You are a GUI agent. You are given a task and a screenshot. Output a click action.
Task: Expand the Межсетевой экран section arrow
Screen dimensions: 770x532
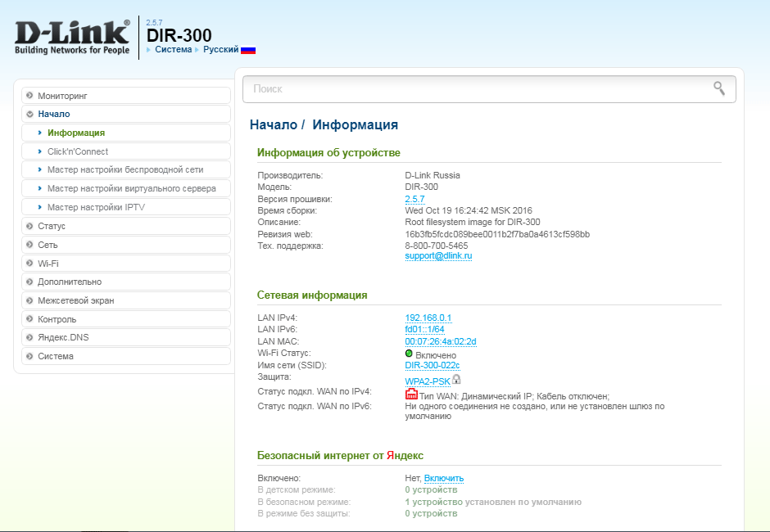(x=30, y=300)
